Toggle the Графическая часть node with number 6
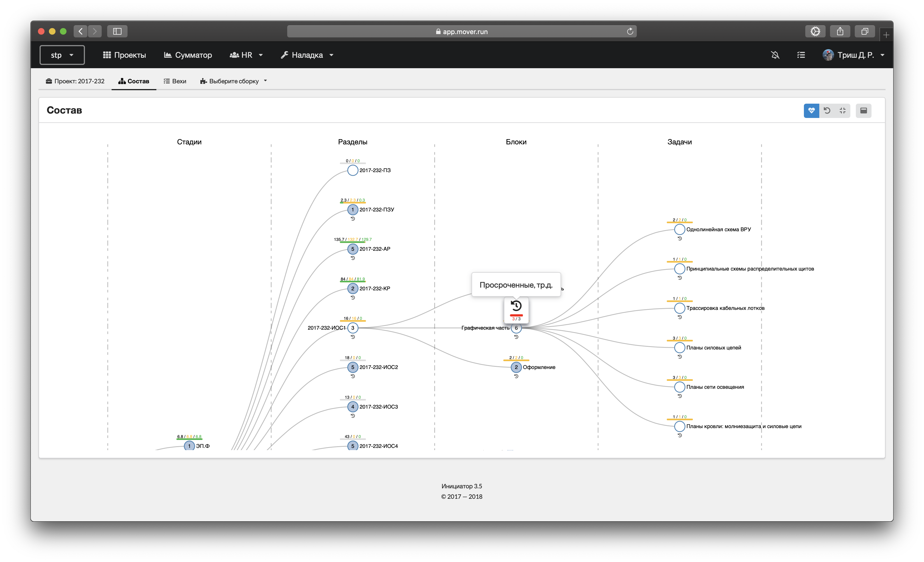 [516, 328]
